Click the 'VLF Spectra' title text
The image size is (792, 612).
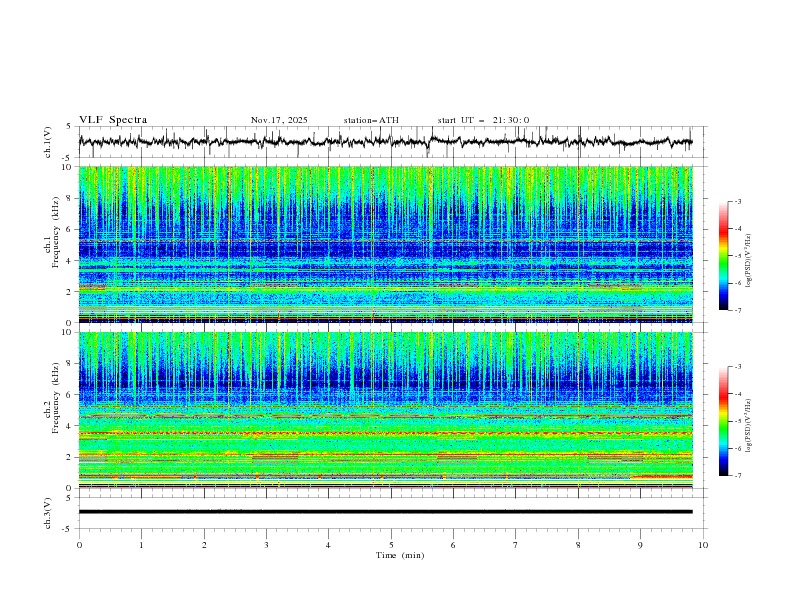click(x=113, y=120)
